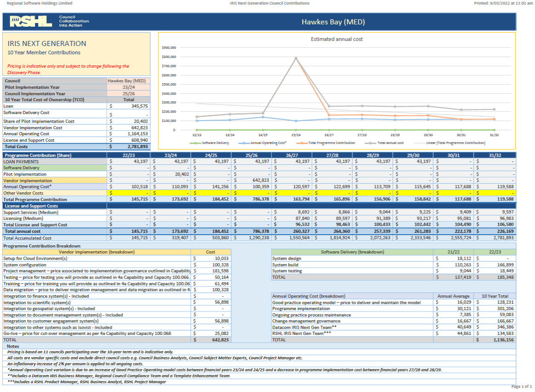Click the 'Notes' heading
Screen dimensions: 535x392
click(13, 346)
